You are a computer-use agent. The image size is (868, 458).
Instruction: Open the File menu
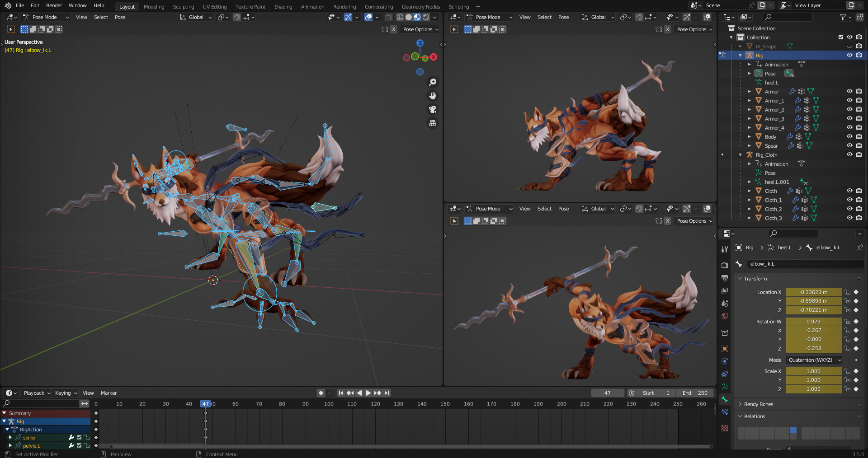[x=20, y=5]
